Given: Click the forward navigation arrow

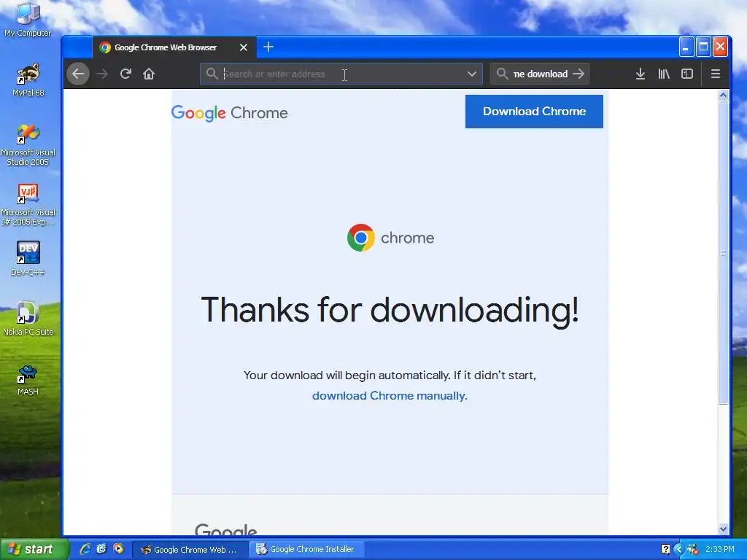Looking at the screenshot, I should click(x=102, y=74).
